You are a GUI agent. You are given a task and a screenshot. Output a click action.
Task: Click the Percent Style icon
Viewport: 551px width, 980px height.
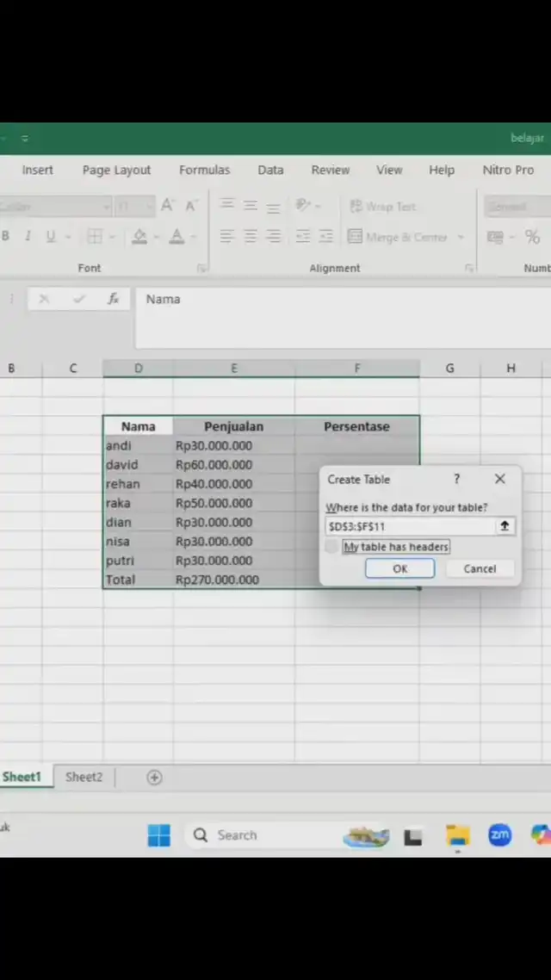click(532, 237)
